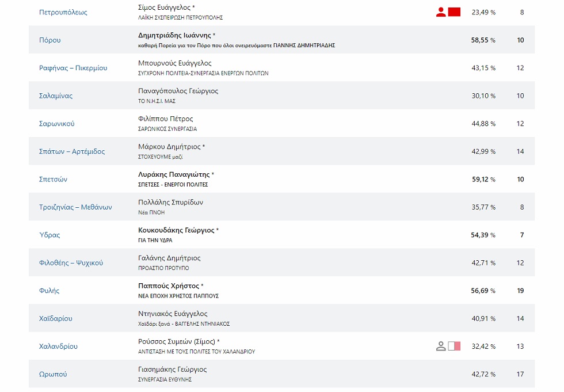Open the Φυλής municipality link
The width and height of the screenshot is (564, 392).
[49, 291]
